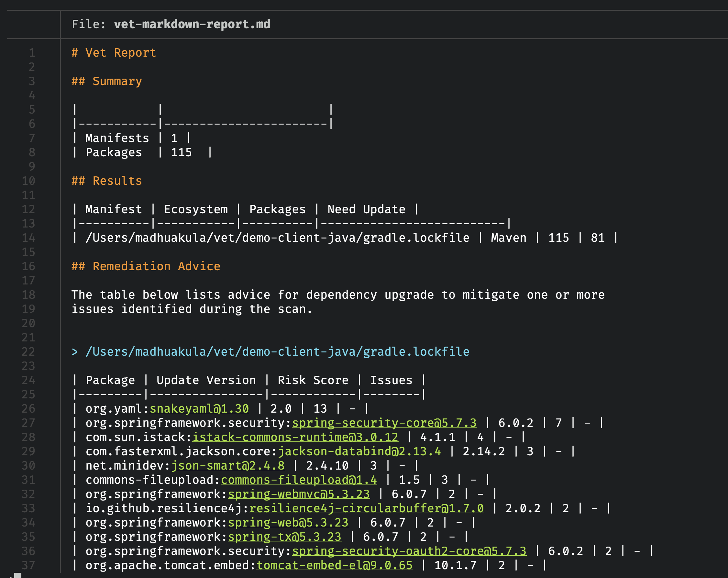Viewport: 728px width, 578px height.
Task: Click the file name vet-markdown-report.md
Action: pyautogui.click(x=192, y=24)
